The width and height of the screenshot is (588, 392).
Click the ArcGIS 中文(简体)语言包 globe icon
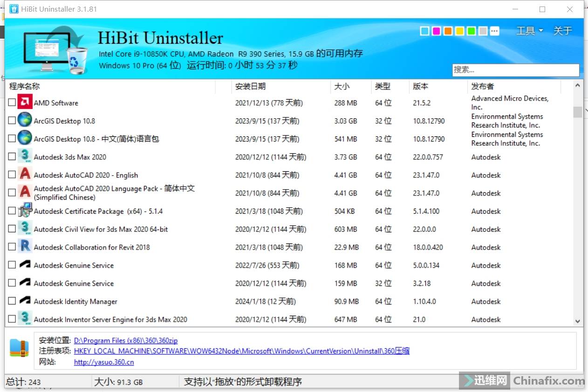[25, 138]
